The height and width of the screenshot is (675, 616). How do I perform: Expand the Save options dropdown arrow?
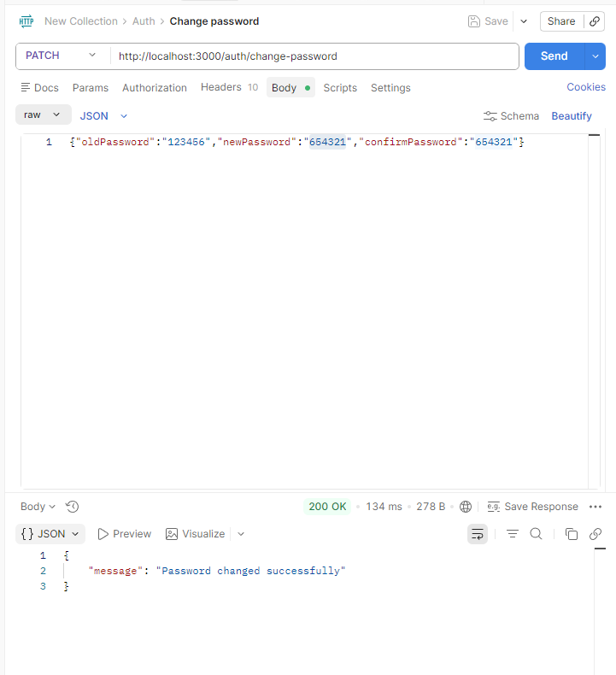[x=524, y=21]
